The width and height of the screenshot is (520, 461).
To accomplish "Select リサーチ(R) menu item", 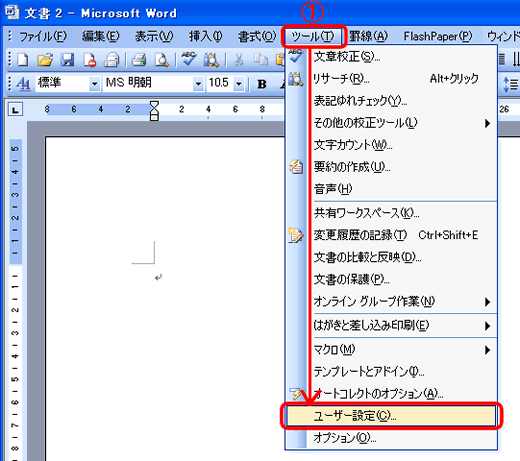I will [x=391, y=79].
